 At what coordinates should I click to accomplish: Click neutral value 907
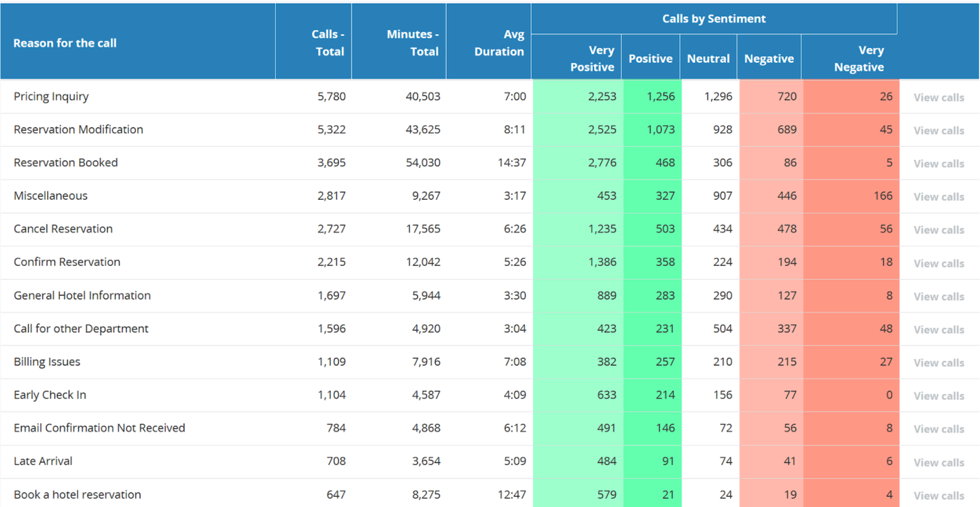(x=722, y=196)
